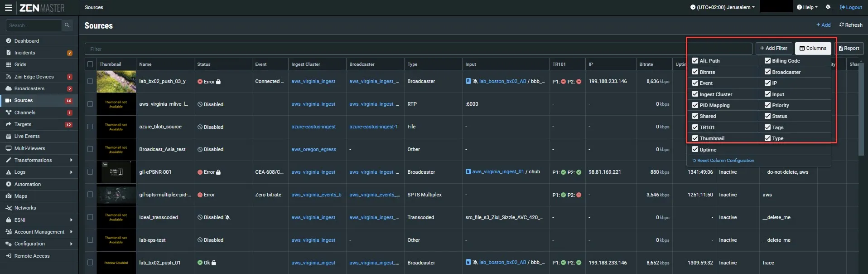This screenshot has width=868, height=274.
Task: Expand the Logs submenu
Action: [x=71, y=172]
